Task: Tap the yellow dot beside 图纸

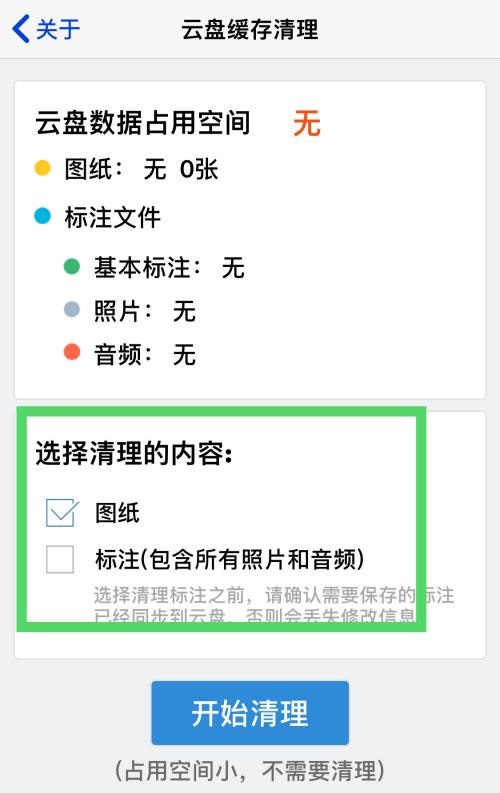Action: 42,168
